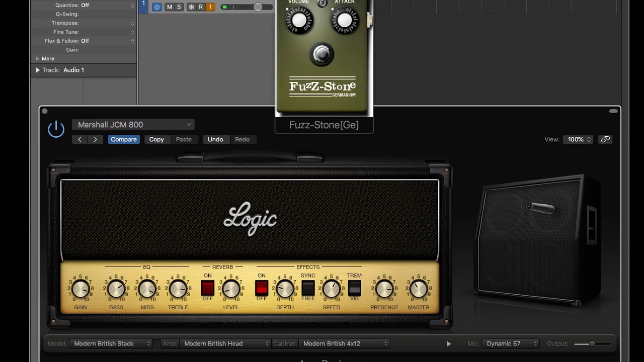This screenshot has width=644, height=362.
Task: Click the effects Speed knob
Action: click(x=331, y=289)
